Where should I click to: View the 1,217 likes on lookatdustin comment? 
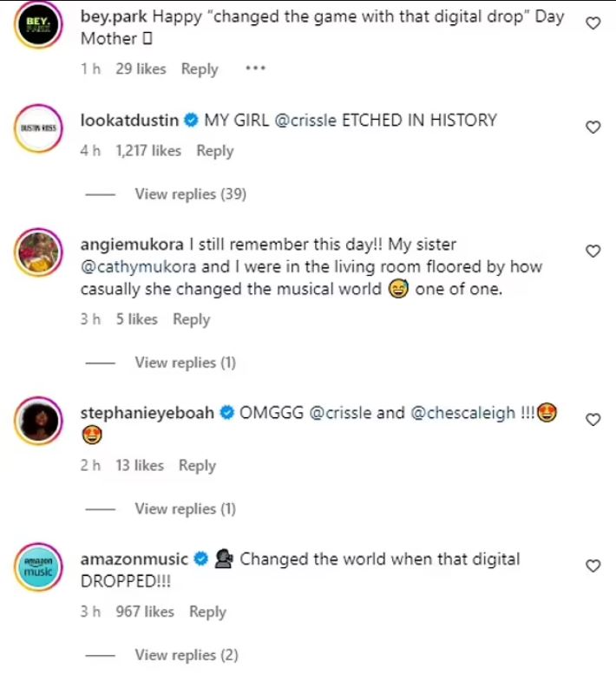(x=148, y=151)
